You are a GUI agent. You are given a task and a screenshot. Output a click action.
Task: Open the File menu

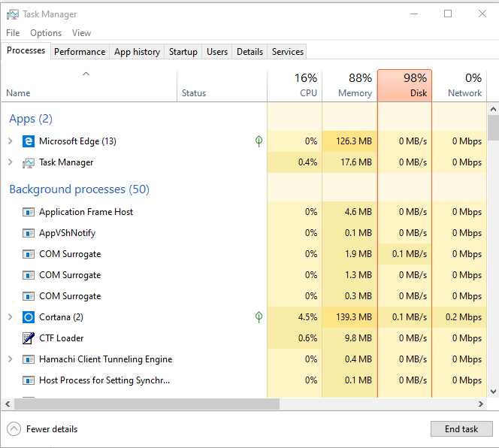click(13, 33)
